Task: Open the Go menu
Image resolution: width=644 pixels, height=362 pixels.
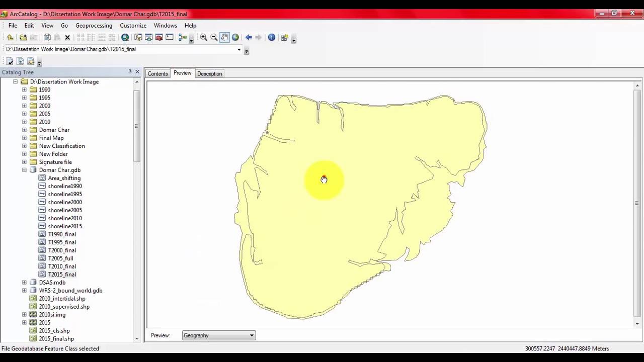Action: coord(64,25)
